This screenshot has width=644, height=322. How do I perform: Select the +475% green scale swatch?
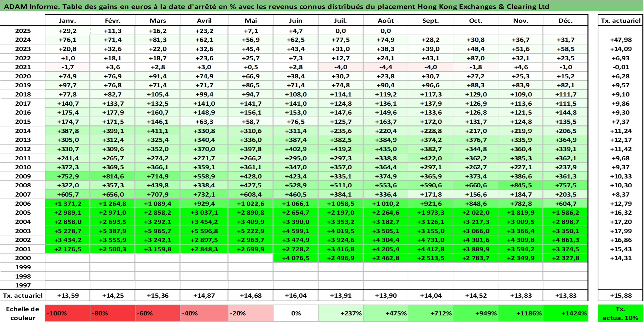(x=386, y=313)
